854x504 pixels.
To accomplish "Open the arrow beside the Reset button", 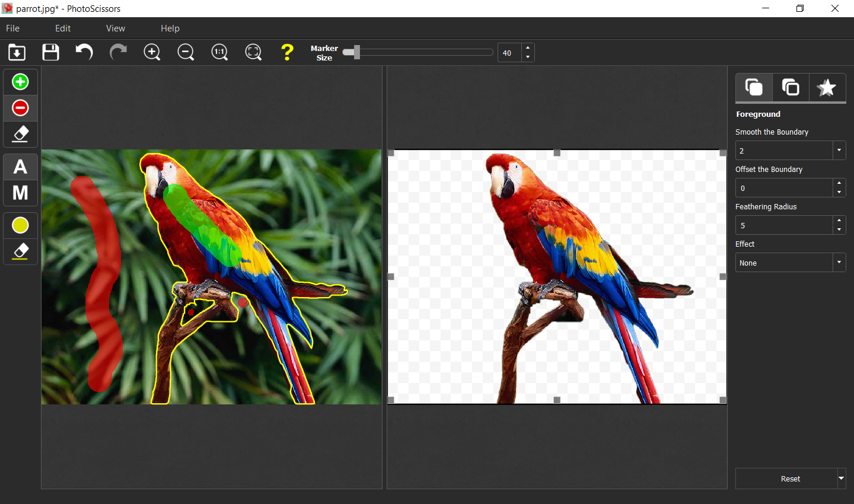I will point(841,479).
